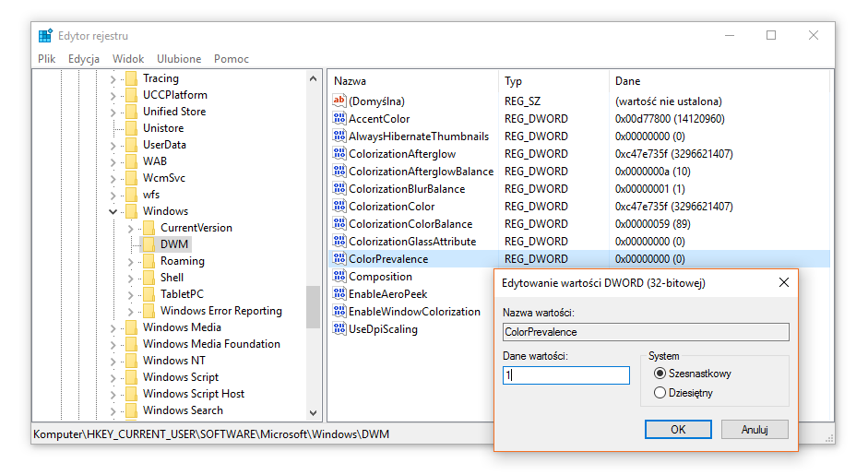Viewport: 868px width, 475px height.
Task: Click the folder icon of the UserData key
Action: pos(131,145)
